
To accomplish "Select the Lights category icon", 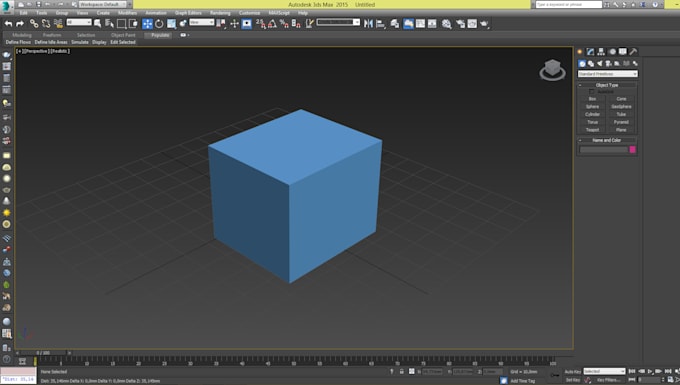I will click(x=600, y=63).
